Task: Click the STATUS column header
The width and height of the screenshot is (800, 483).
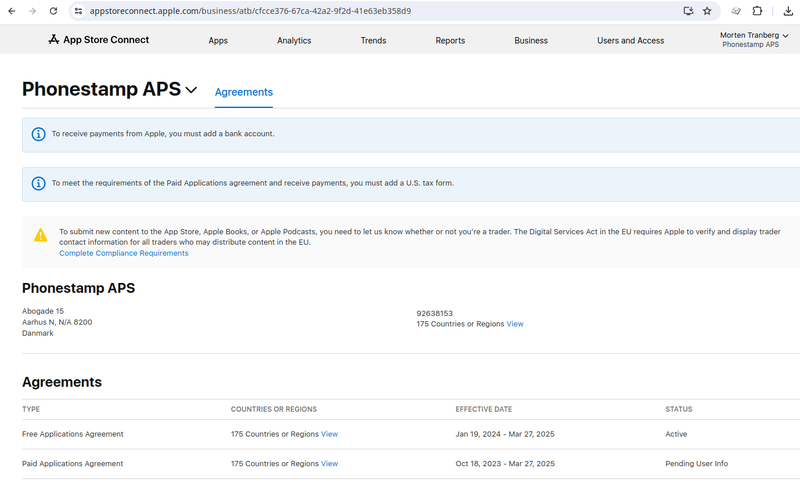Action: pos(679,409)
